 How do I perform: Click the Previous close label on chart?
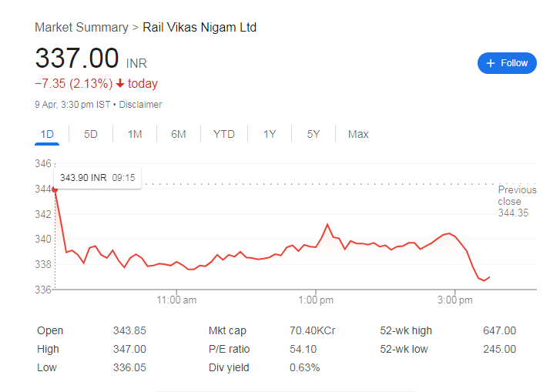tap(517, 196)
